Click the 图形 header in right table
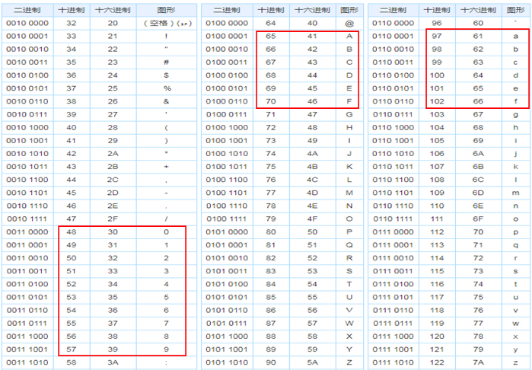Screen dimensions: 532x370 (515, 10)
